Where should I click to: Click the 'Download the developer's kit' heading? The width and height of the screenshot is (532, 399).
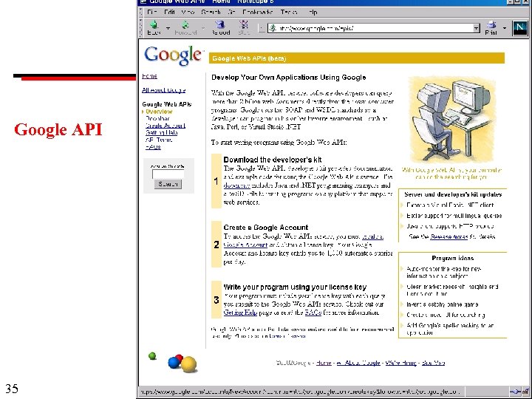(x=273, y=160)
